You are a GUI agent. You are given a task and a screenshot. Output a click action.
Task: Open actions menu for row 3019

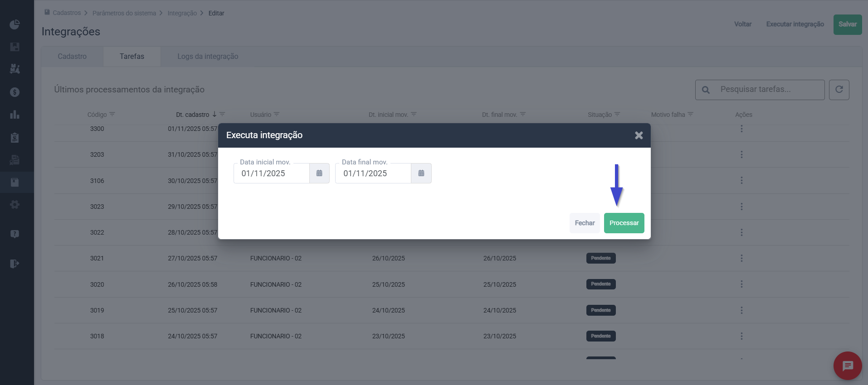point(741,310)
